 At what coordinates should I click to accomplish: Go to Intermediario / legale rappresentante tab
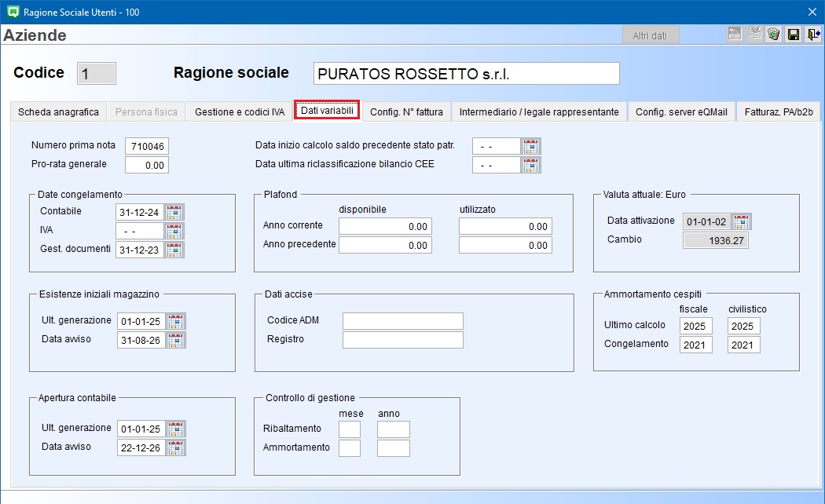[539, 112]
